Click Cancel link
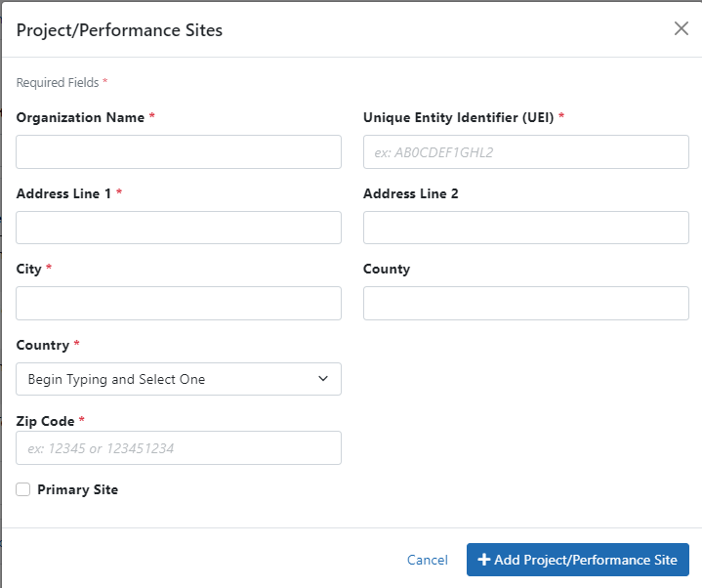 (428, 560)
